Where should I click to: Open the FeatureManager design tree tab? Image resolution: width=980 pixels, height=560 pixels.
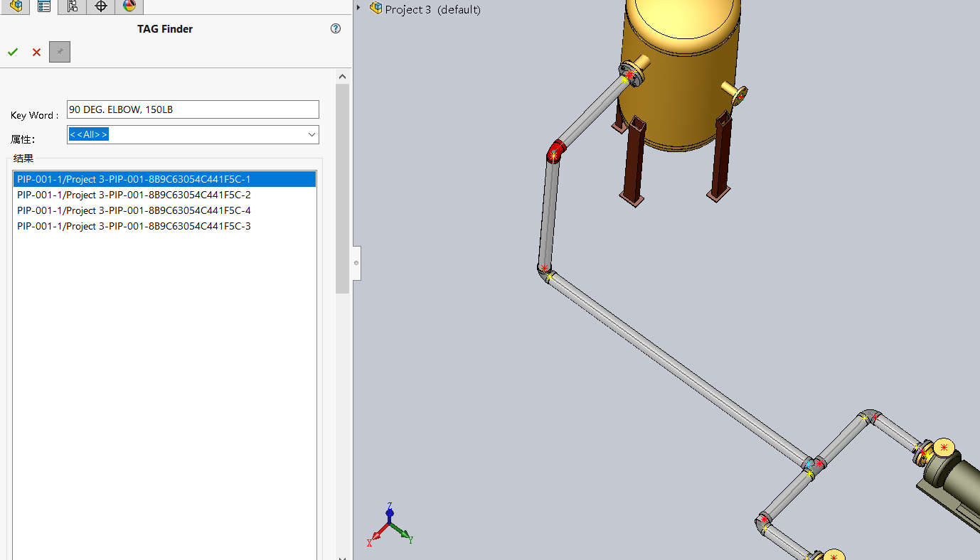coord(16,6)
